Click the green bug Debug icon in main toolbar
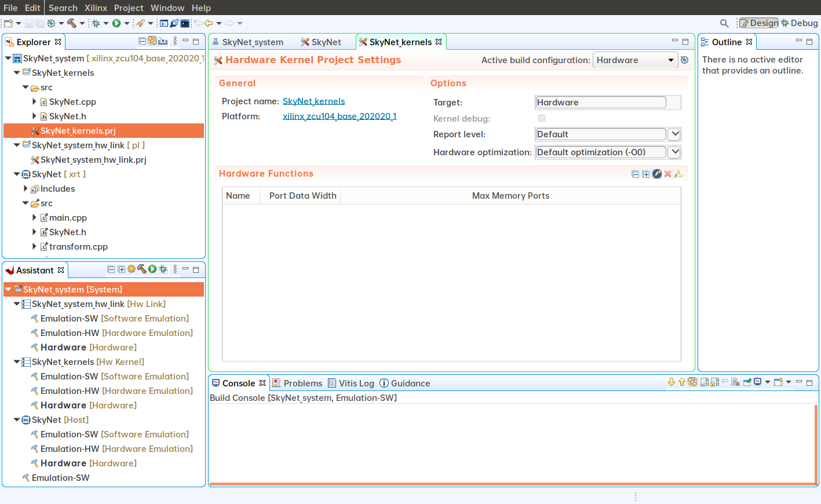821x504 pixels. 96,23
